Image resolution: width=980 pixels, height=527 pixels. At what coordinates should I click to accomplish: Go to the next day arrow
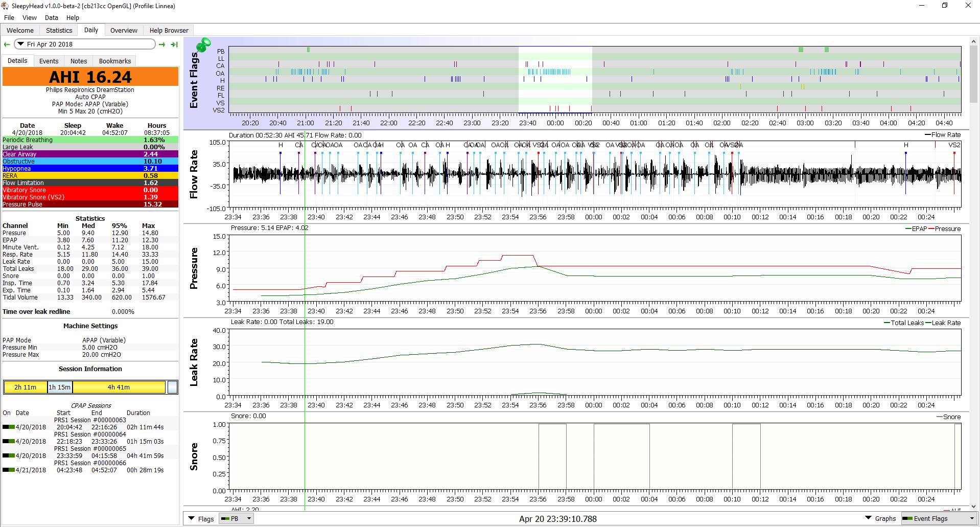[162, 44]
